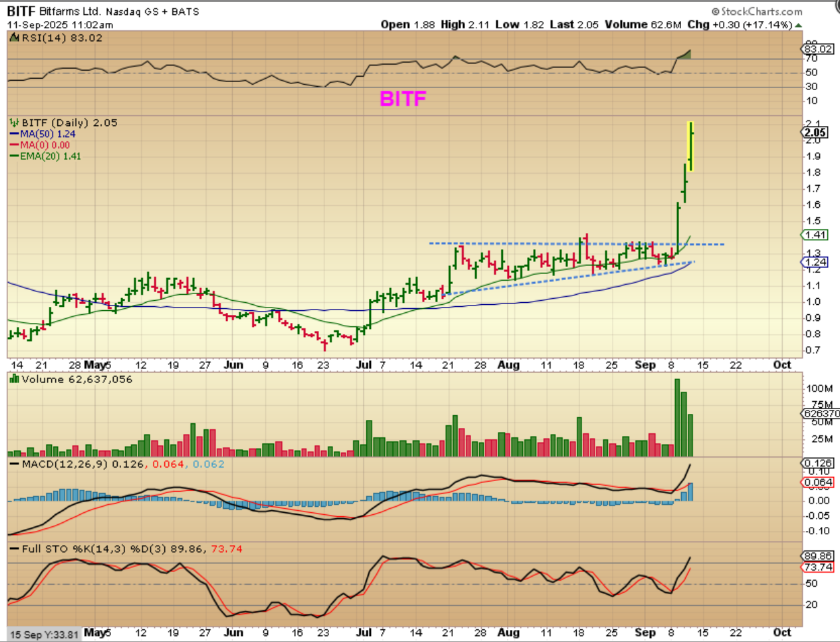Click the 1.24 moving average price tag
The height and width of the screenshot is (642, 840).
[815, 262]
